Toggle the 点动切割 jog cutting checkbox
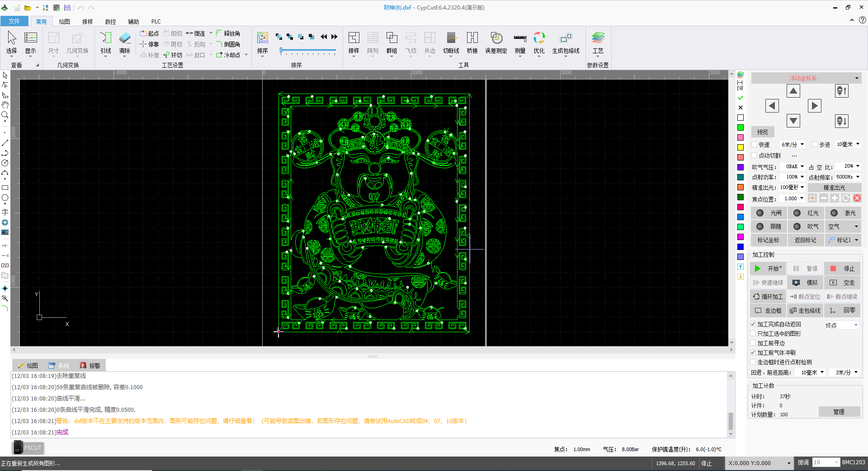Image resolution: width=868 pixels, height=471 pixels. 755,155
